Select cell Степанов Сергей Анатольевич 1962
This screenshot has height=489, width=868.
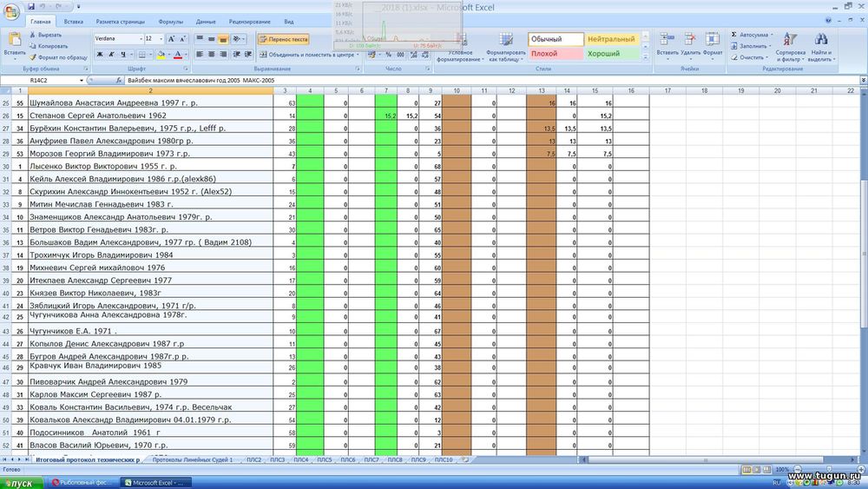pyautogui.click(x=150, y=116)
